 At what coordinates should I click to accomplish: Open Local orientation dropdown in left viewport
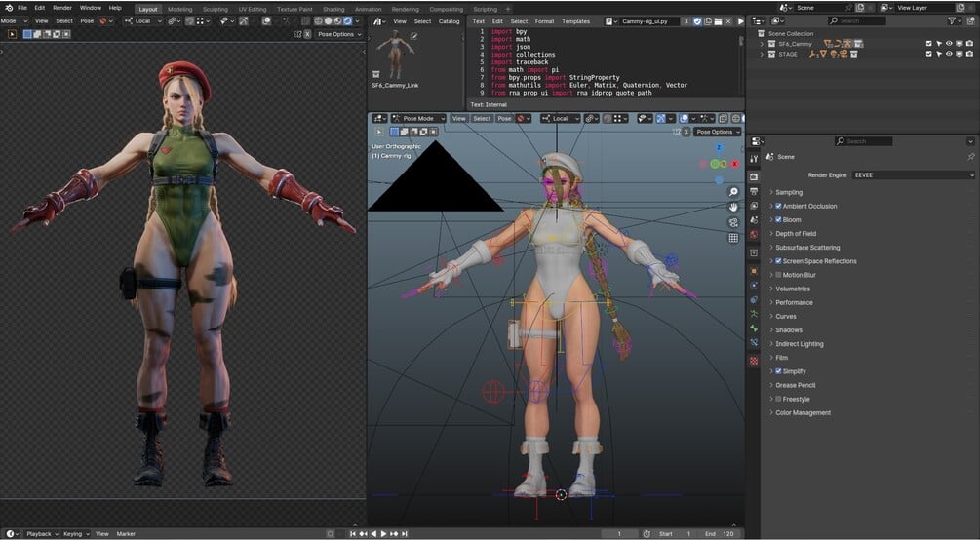(143, 21)
